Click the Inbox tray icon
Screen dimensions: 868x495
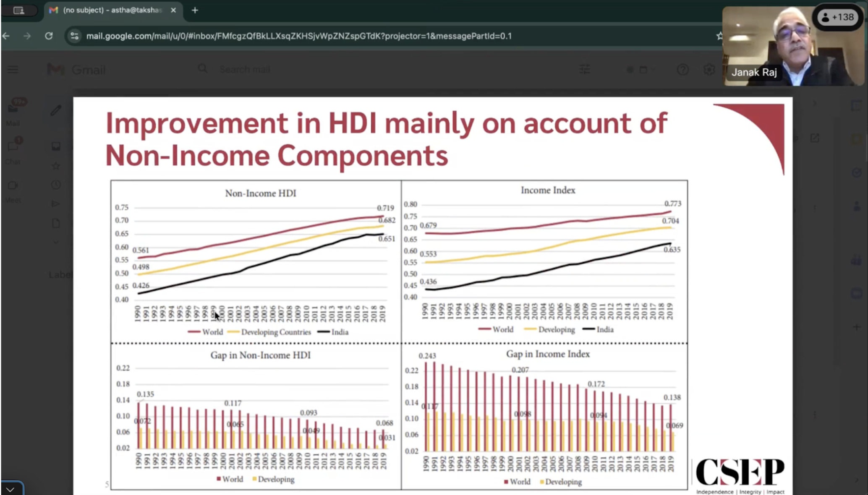click(x=56, y=146)
